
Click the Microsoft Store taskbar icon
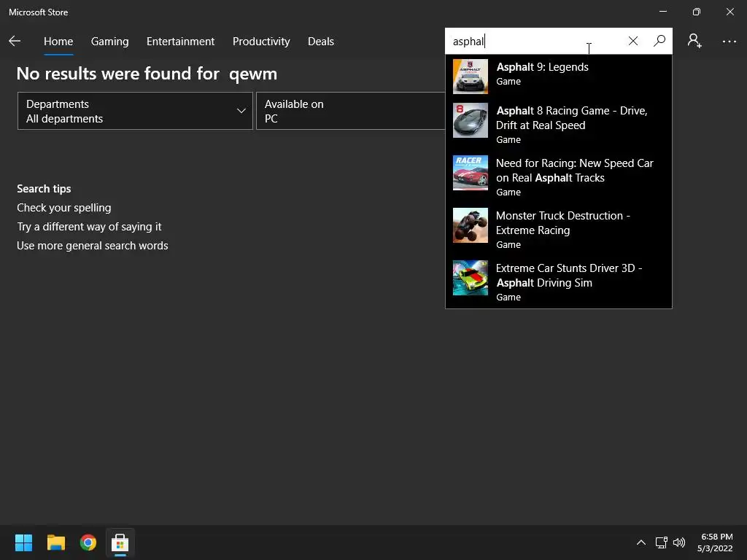click(x=120, y=542)
